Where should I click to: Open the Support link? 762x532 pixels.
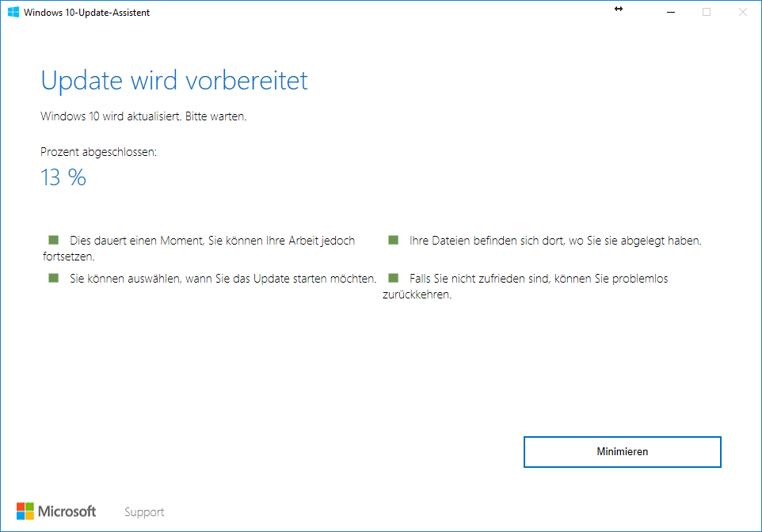pyautogui.click(x=144, y=512)
